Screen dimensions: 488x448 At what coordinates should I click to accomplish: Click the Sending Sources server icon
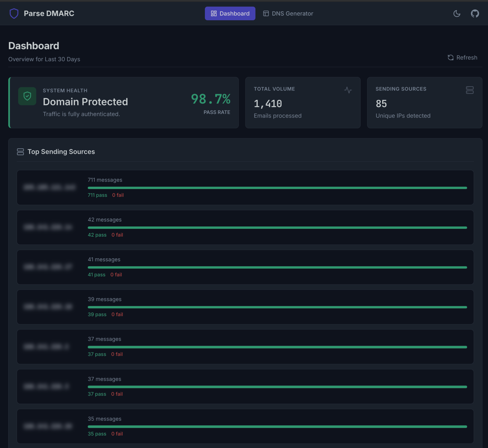[x=470, y=90]
